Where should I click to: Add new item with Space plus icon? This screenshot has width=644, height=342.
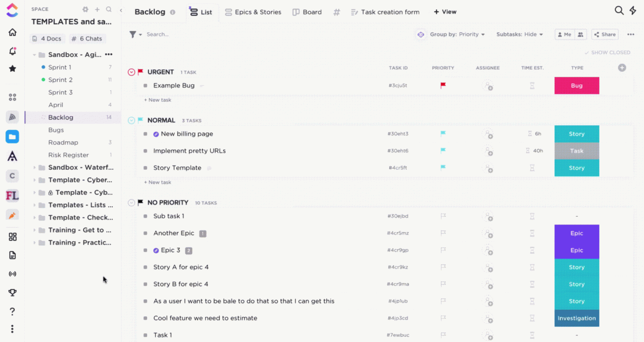[x=97, y=9]
